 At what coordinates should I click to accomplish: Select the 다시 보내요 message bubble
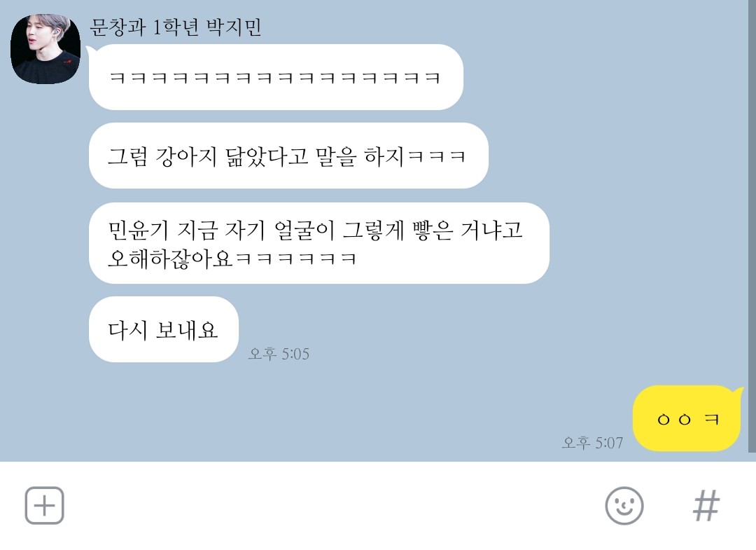[163, 329]
